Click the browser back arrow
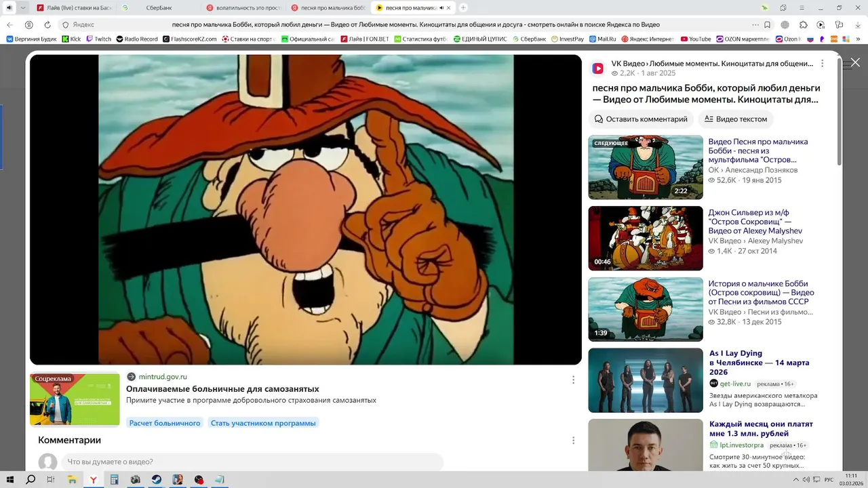This screenshot has height=488, width=868. click(9, 24)
